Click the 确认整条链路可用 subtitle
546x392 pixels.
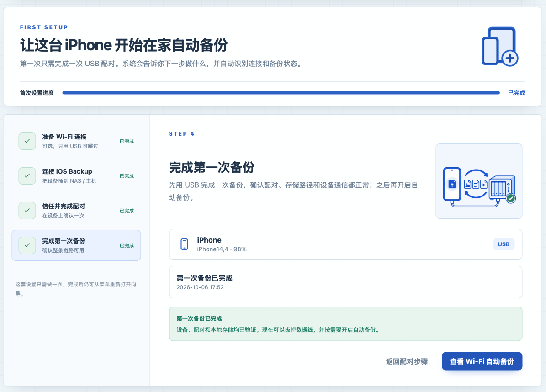pos(64,251)
